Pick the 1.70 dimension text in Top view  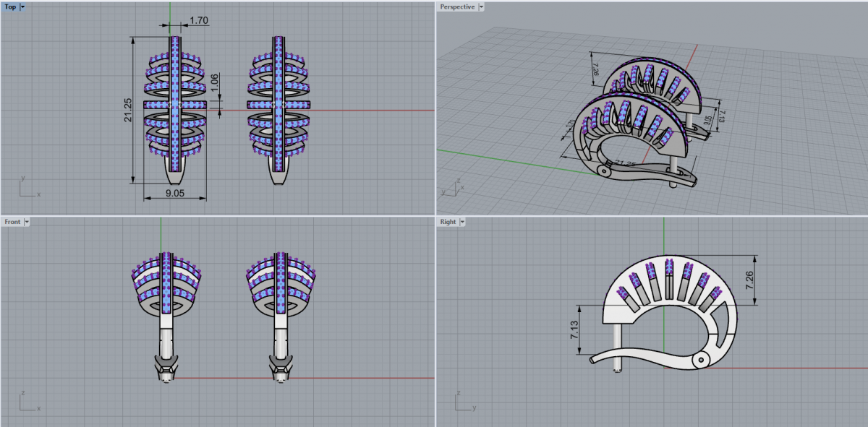pyautogui.click(x=198, y=21)
